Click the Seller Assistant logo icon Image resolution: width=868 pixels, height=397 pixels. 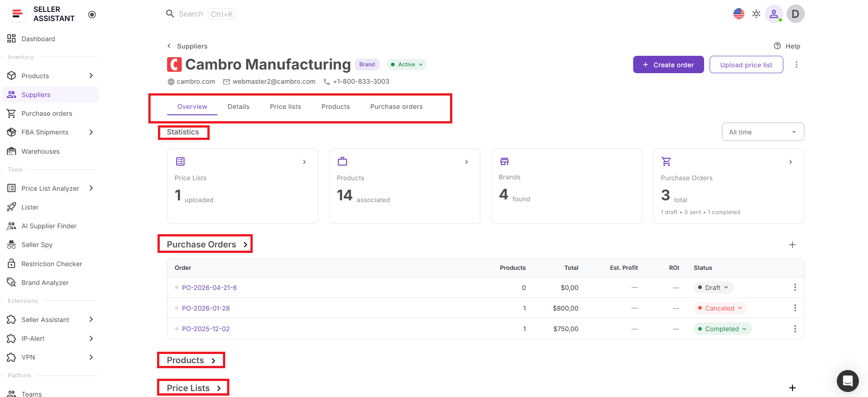click(17, 14)
